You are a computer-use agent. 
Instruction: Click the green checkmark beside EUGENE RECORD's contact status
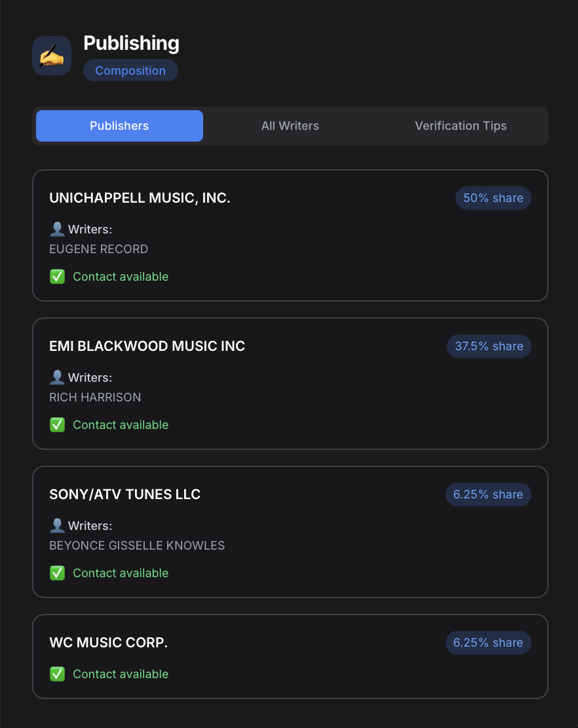pyautogui.click(x=57, y=277)
